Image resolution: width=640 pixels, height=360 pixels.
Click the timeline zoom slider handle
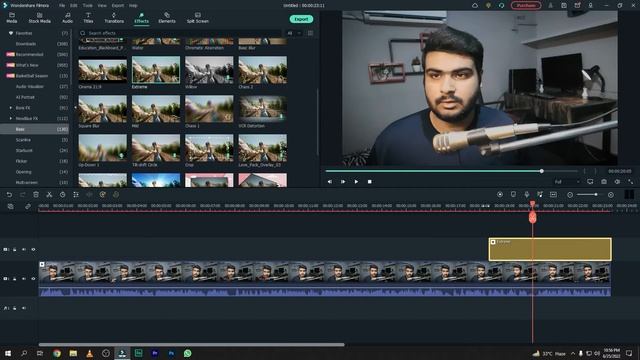pyautogui.click(x=596, y=195)
